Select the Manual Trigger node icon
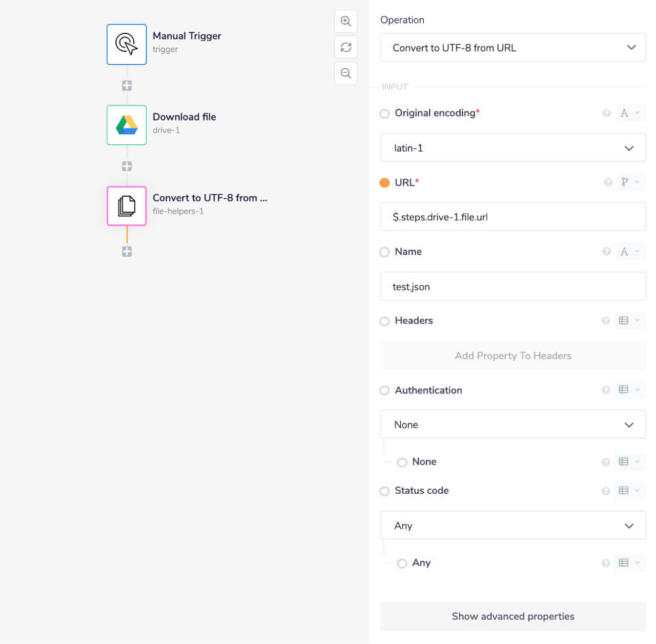This screenshot has width=656, height=644. pyautogui.click(x=127, y=45)
